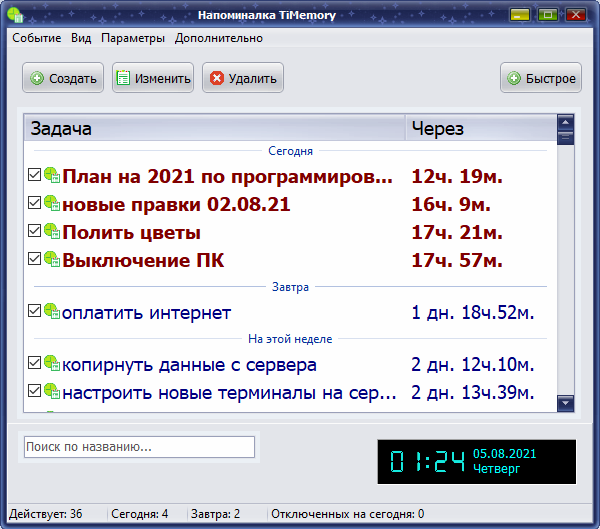Click reminder icon beside Полить цветы
The image size is (600, 529).
[x=52, y=231]
